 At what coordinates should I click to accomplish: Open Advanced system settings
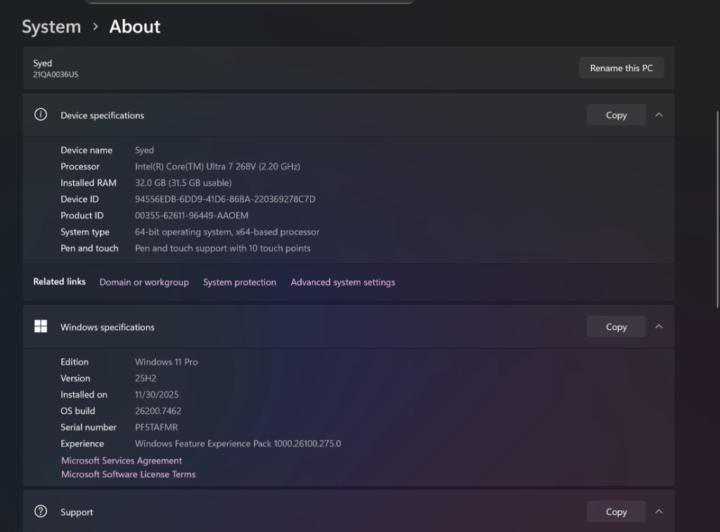point(342,282)
